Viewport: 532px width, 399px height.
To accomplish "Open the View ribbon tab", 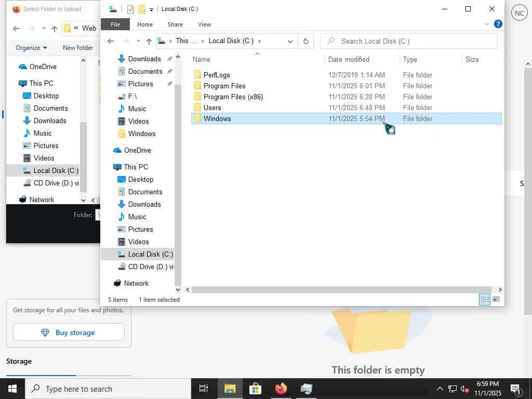I will tap(204, 24).
